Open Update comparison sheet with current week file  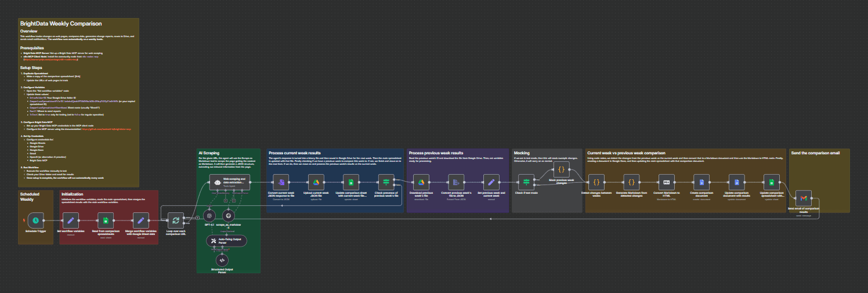351,182
